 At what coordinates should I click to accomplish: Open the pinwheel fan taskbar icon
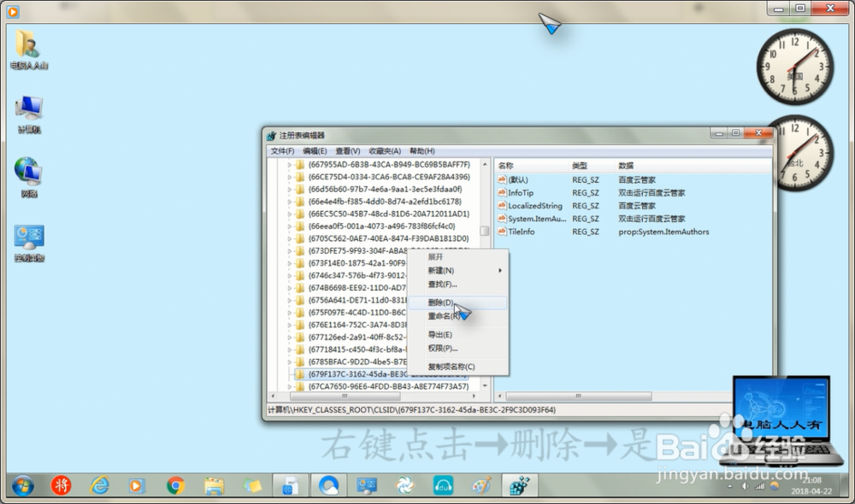click(x=404, y=485)
